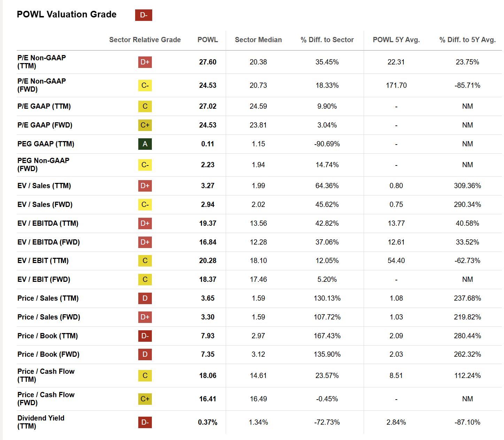Image resolution: width=504 pixels, height=440 pixels.
Task: Select the POWL value 16.41
Action: tap(208, 399)
